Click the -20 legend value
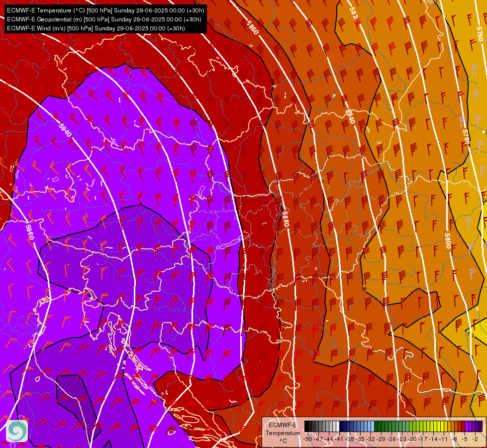Viewport: 487px width, 448px height. click(412, 439)
